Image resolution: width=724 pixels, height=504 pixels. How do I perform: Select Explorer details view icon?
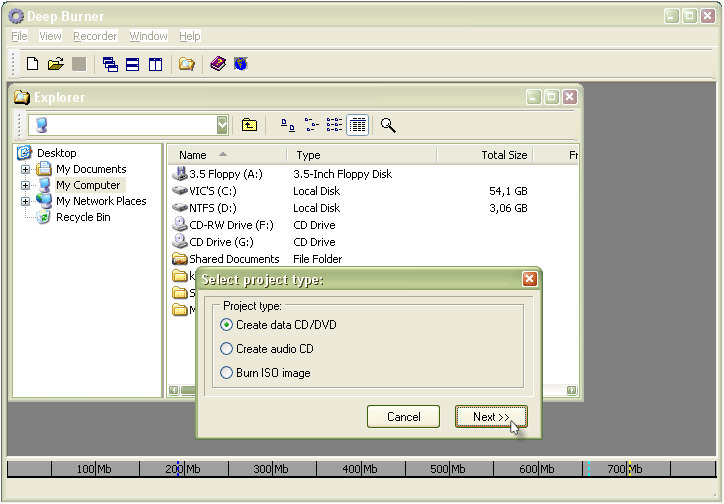tap(357, 125)
